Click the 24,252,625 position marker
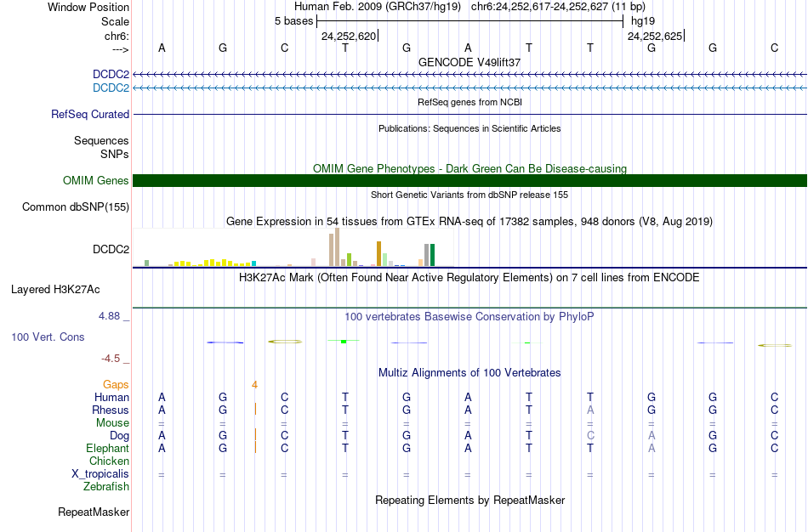The height and width of the screenshot is (532, 808). point(655,37)
